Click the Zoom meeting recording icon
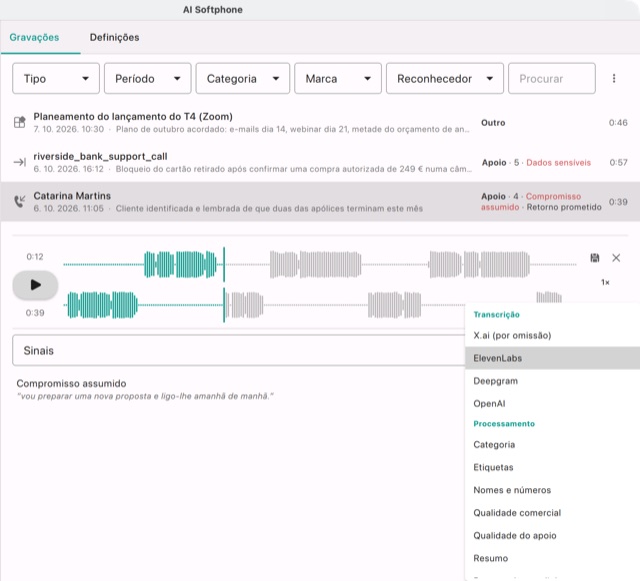Viewport: 640px width, 581px height. pos(20,122)
